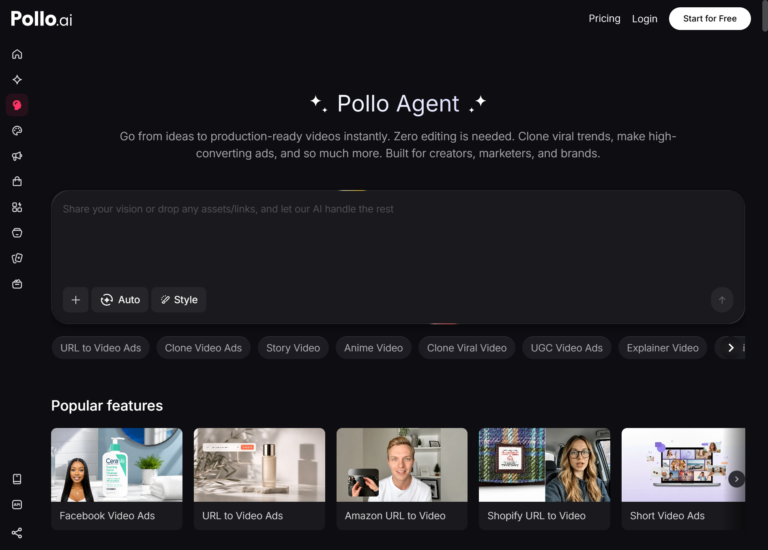Select the Clone Video Ads chip

click(203, 348)
